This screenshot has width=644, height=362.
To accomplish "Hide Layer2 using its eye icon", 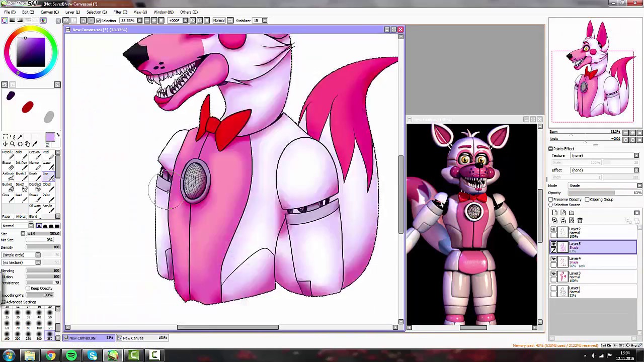I will click(554, 230).
